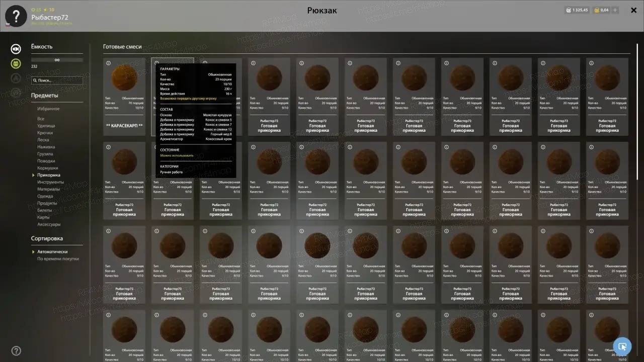The image size is (644, 362).
Task: Click the blue cursor button at bottom right
Action: click(622, 346)
